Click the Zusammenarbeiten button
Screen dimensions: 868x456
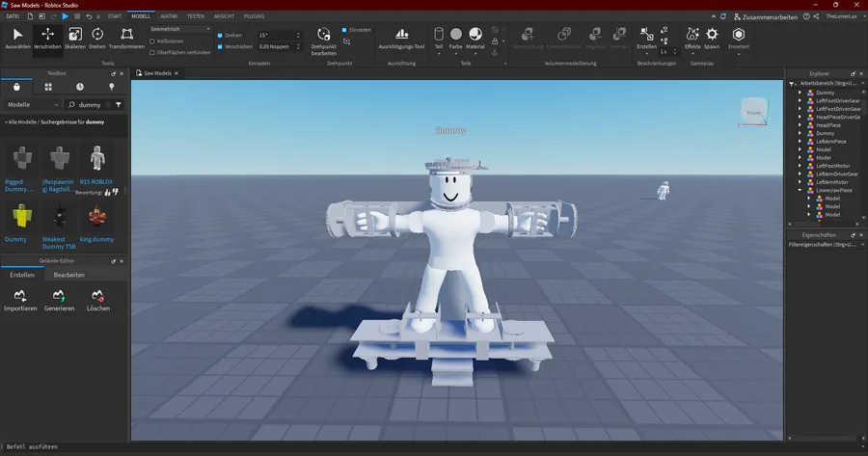[763, 16]
